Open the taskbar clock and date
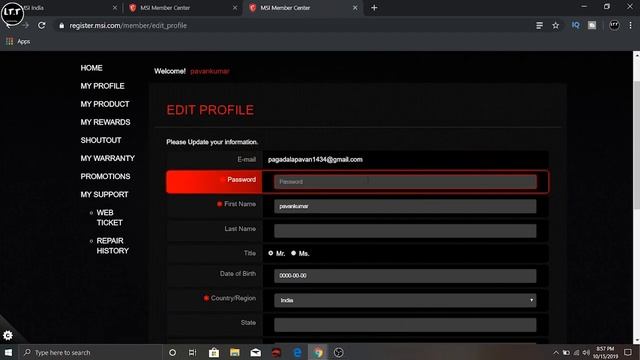Image resolution: width=640 pixels, height=360 pixels. [605, 352]
